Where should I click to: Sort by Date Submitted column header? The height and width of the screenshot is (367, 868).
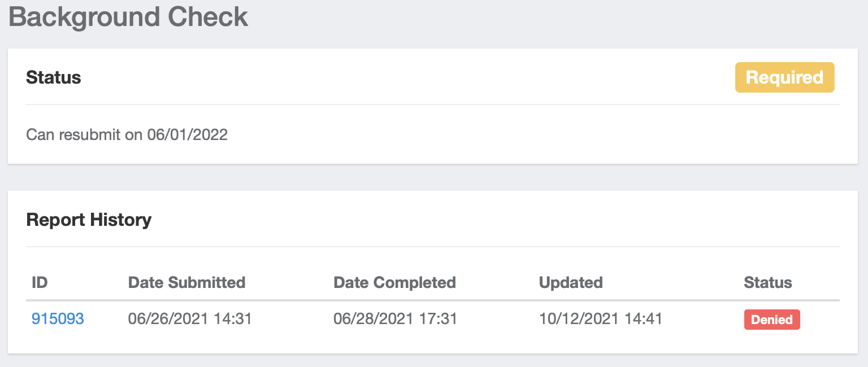tap(186, 282)
